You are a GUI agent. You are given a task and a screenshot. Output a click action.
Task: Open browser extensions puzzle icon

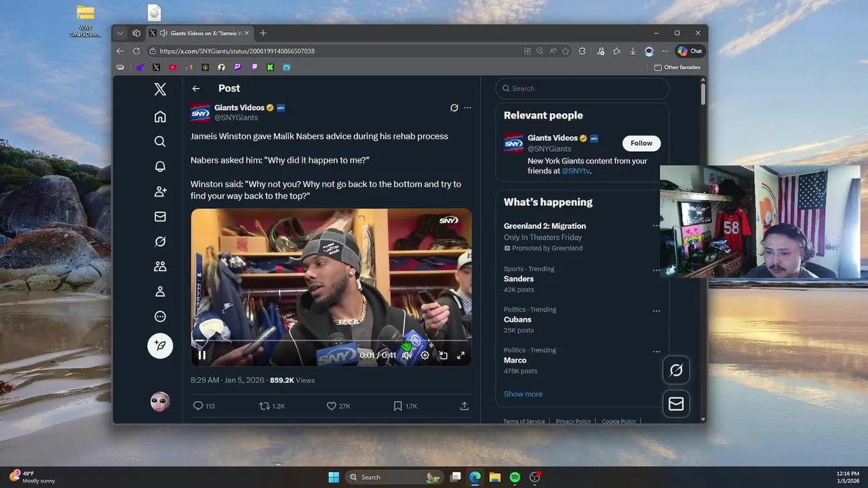582,51
